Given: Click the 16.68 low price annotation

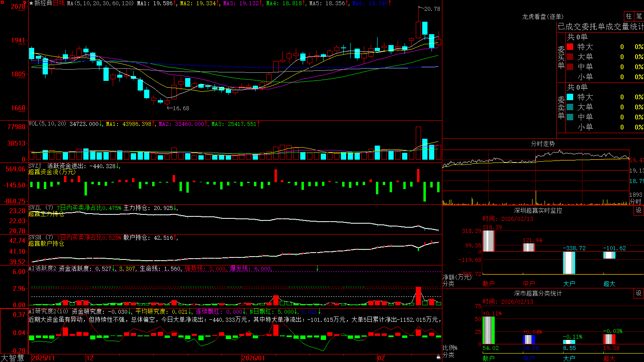Looking at the screenshot, I should pos(181,108).
